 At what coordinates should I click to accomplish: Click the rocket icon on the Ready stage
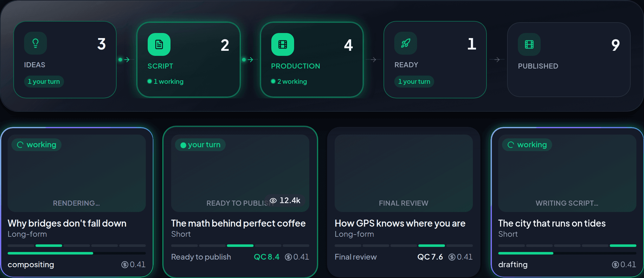[x=406, y=43]
